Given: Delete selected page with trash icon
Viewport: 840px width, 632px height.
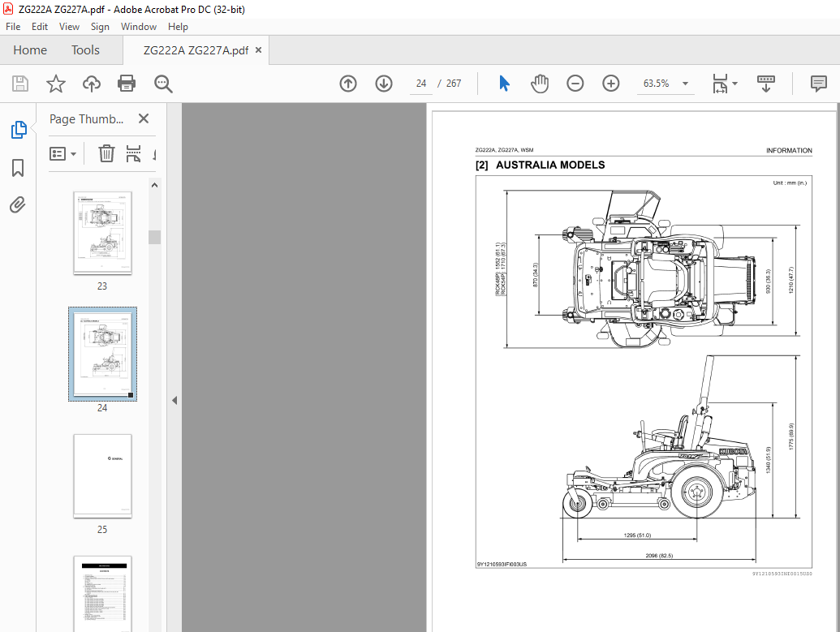Looking at the screenshot, I should pos(106,153).
